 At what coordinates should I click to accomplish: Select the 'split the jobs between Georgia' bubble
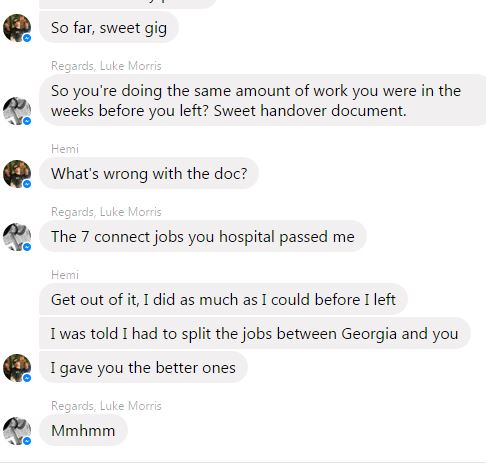pos(255,333)
